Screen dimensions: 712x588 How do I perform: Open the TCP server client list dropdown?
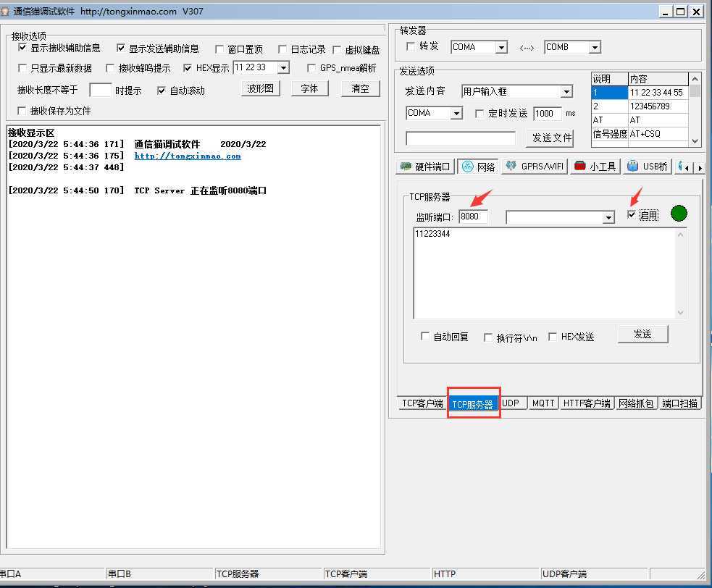pos(608,218)
